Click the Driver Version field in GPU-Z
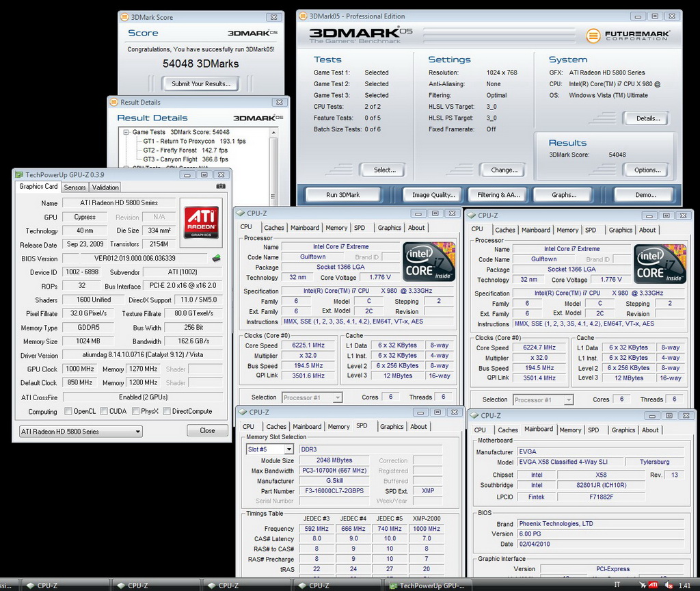700x591 pixels. click(x=143, y=355)
